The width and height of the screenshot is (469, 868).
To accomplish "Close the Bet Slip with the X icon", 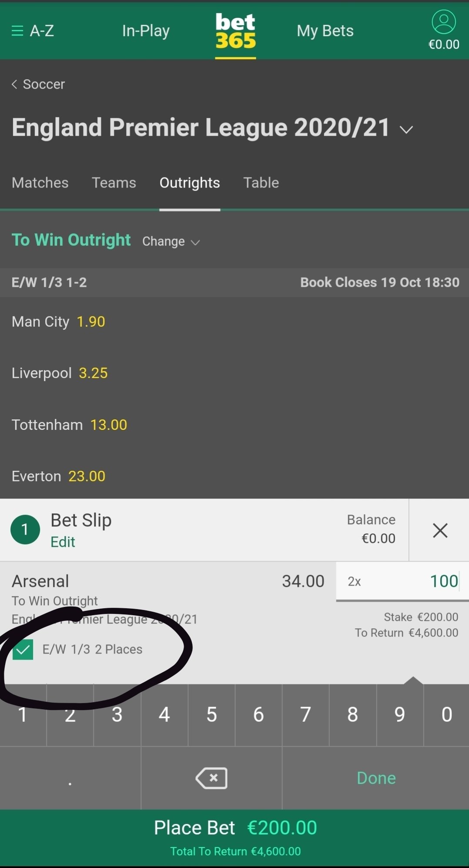I will [440, 530].
